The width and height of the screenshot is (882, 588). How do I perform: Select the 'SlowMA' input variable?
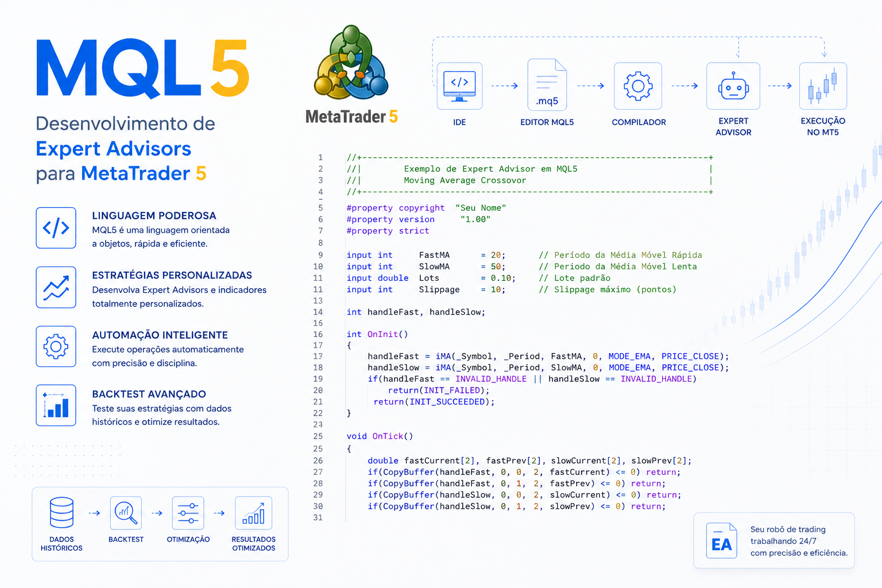[434, 266]
